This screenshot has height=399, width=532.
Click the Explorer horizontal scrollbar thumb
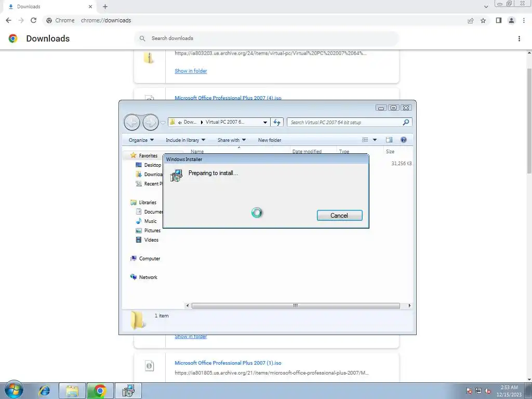click(x=296, y=305)
